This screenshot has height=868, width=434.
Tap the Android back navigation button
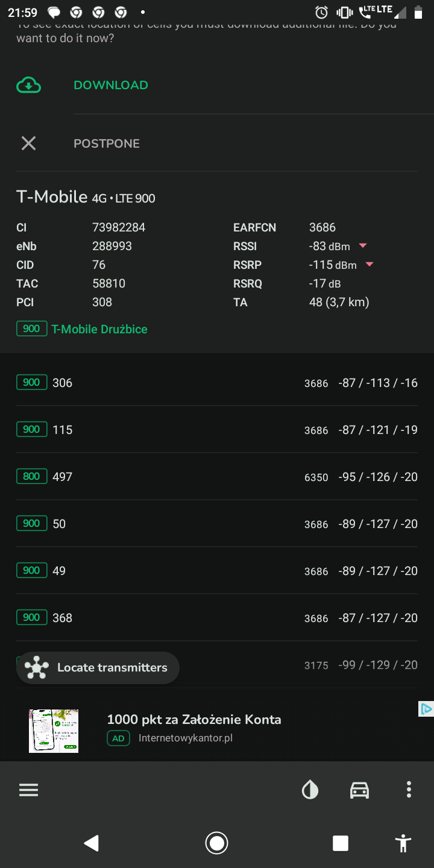[92, 843]
